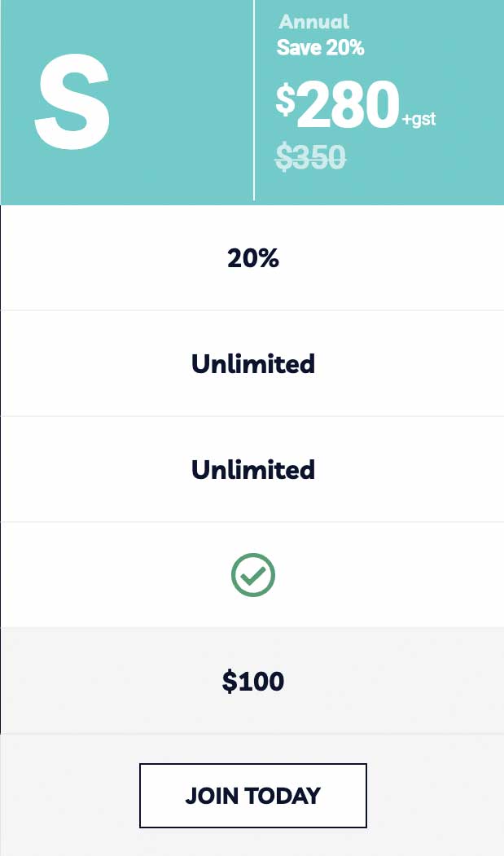Click the second Unlimited row
Viewport: 504px width, 856px height.
point(253,469)
